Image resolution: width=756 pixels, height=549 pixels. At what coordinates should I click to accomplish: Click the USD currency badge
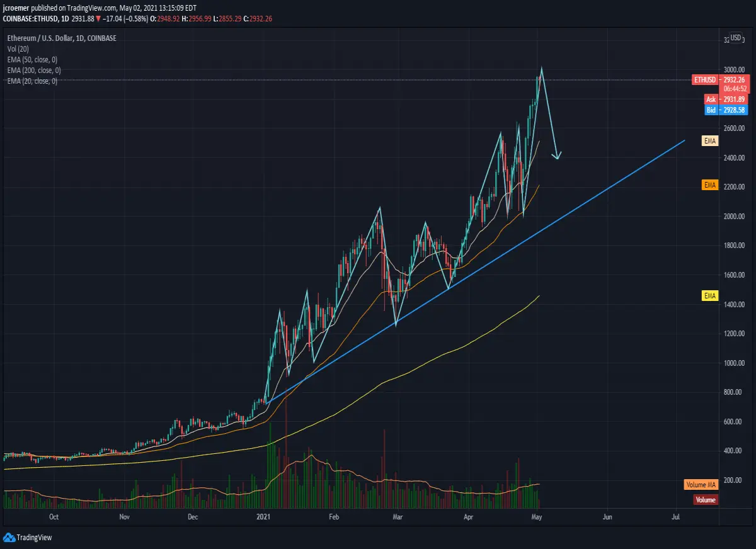pos(736,38)
